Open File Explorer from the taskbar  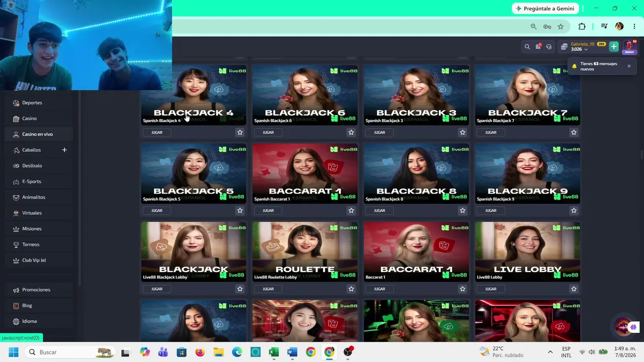pos(218,352)
